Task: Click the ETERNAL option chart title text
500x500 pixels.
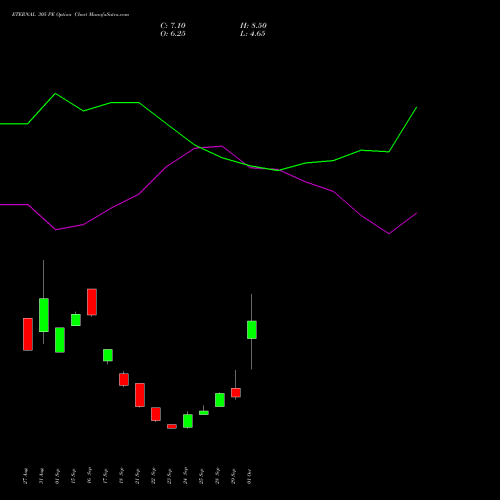Action: coord(70,15)
